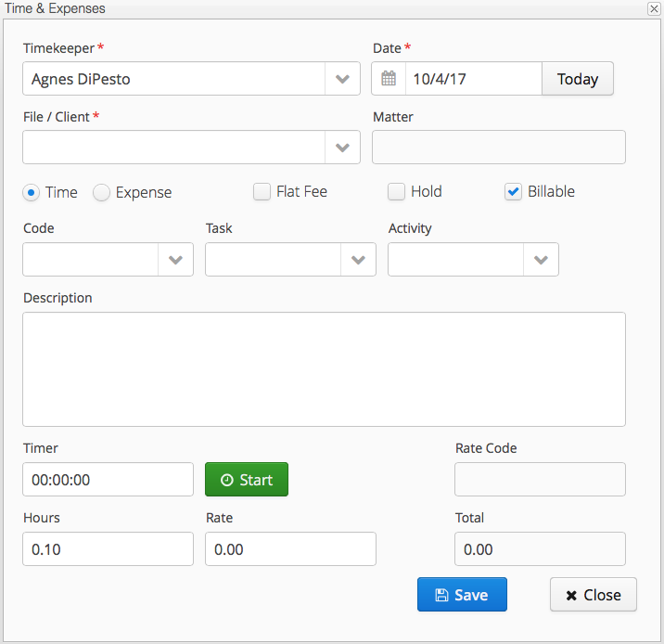Open the Activity dropdown
This screenshot has height=644, width=664.
pos(541,261)
